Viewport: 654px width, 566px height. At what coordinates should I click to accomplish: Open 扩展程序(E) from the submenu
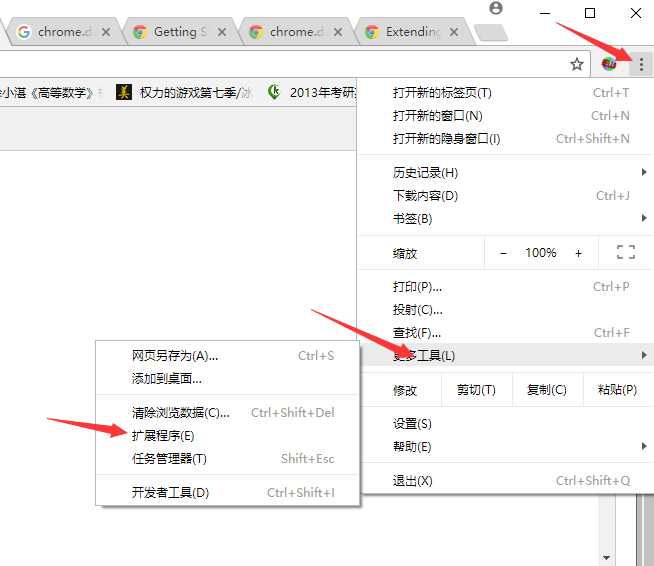tap(227, 435)
